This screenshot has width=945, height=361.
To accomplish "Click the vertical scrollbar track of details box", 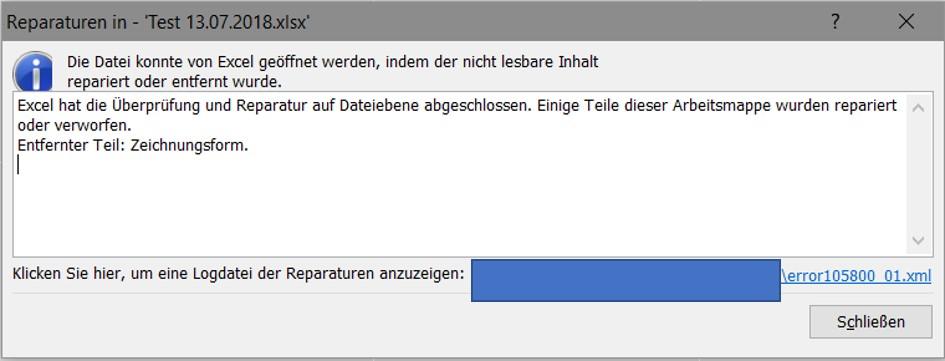I will (918, 175).
